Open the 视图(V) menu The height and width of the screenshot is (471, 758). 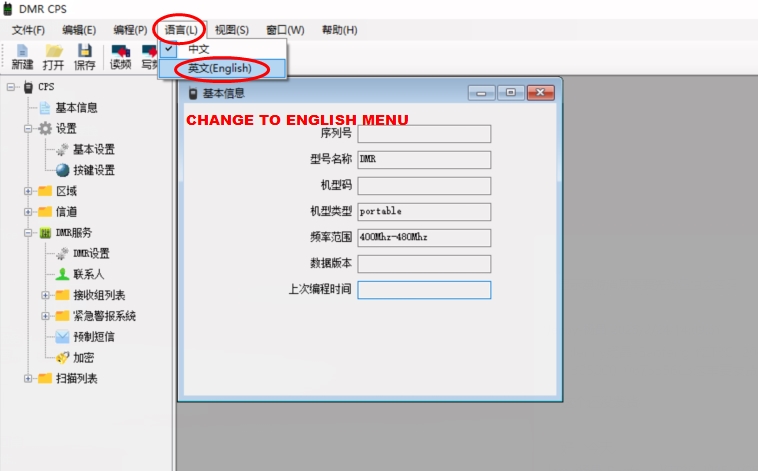point(231,30)
